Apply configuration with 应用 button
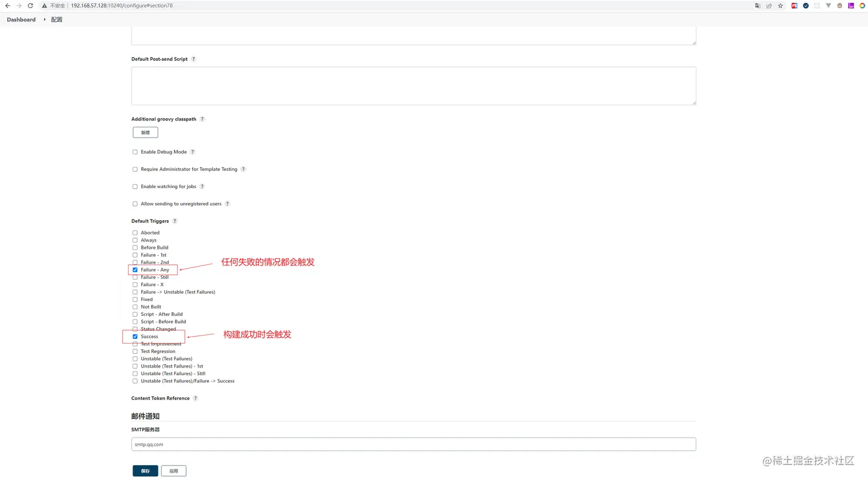 tap(173, 471)
